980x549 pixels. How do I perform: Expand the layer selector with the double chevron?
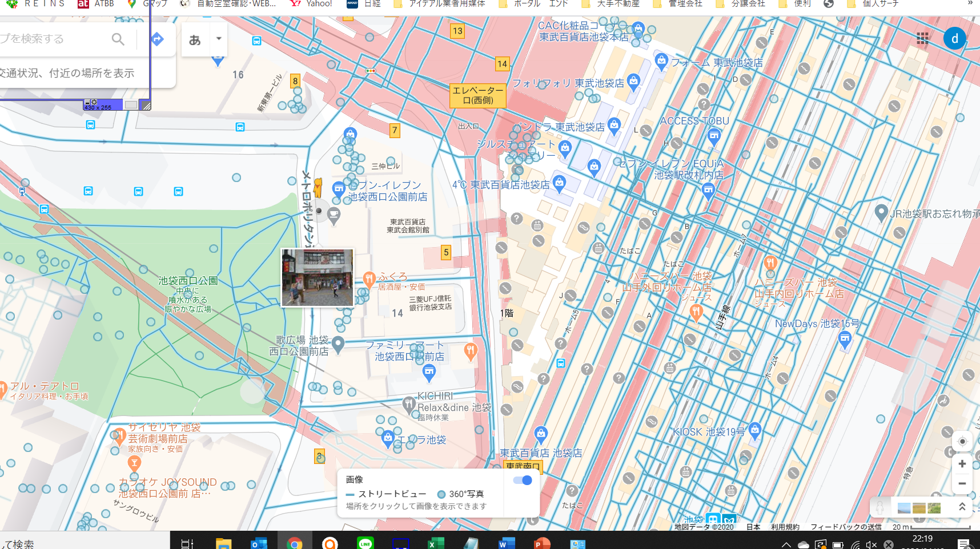click(x=962, y=507)
